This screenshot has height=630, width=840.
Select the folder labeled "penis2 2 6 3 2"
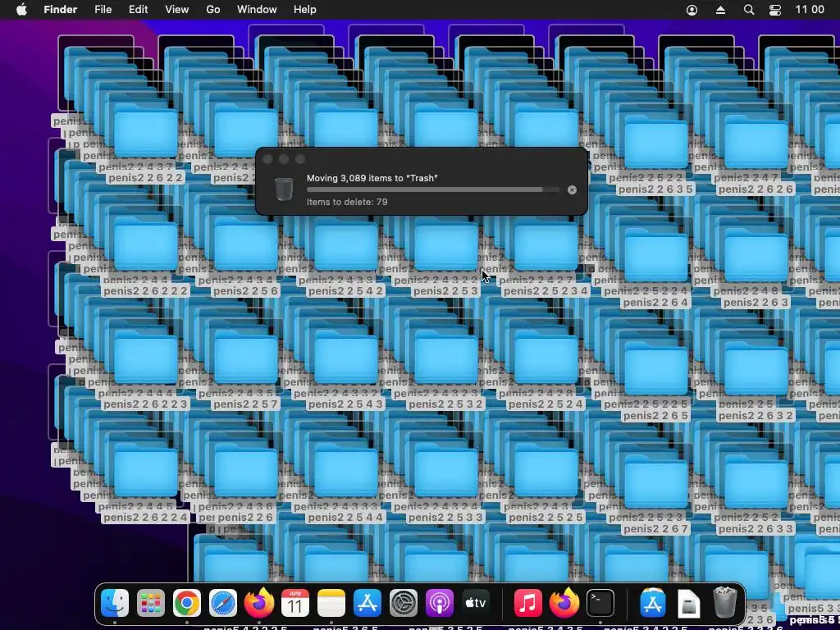[756, 372]
